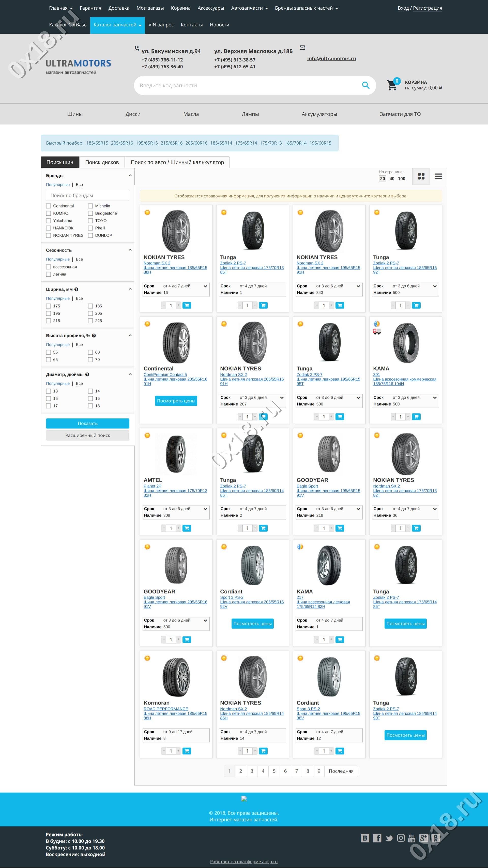This screenshot has width=488, height=868.
Task: Click quick-select link 205/55R16
Action: click(x=122, y=143)
